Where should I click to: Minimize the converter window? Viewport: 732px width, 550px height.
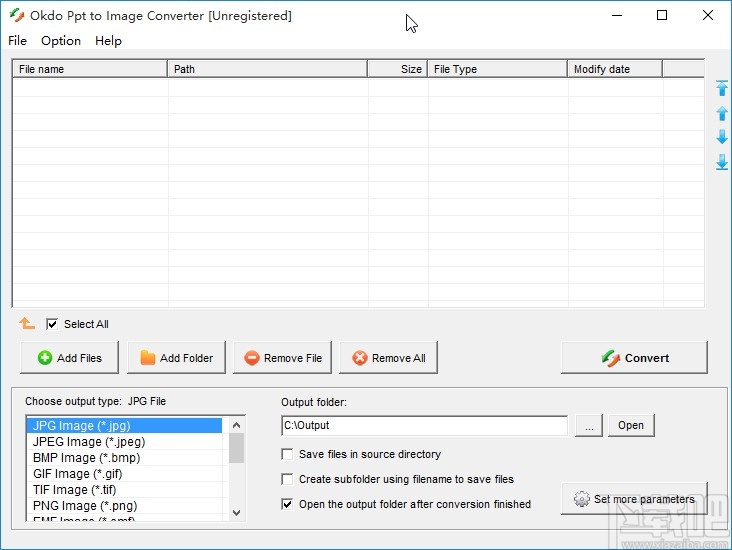click(617, 15)
